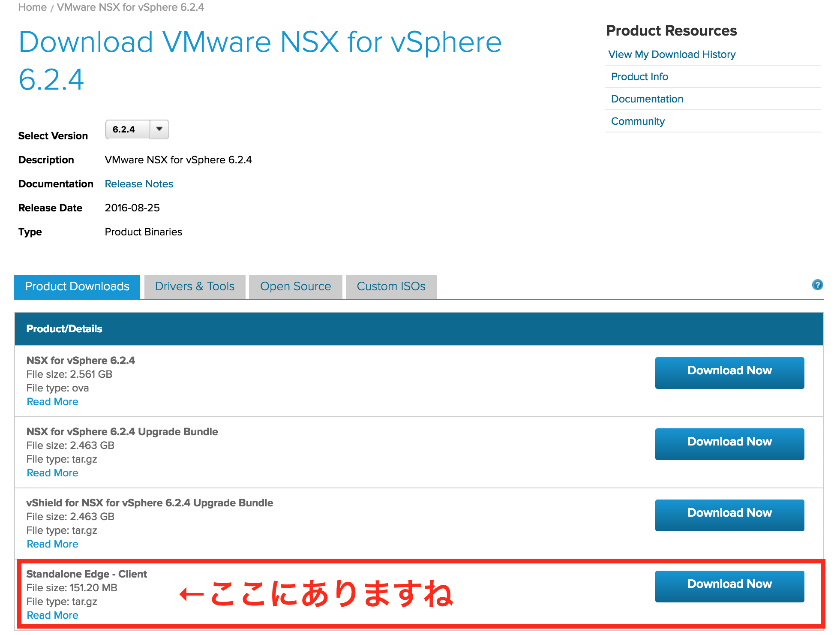Switch to the Product Downloads tab
Image resolution: width=840 pixels, height=635 pixels.
point(77,286)
